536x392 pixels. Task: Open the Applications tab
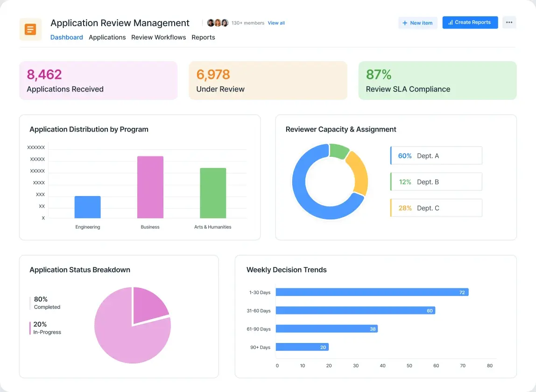pos(107,37)
